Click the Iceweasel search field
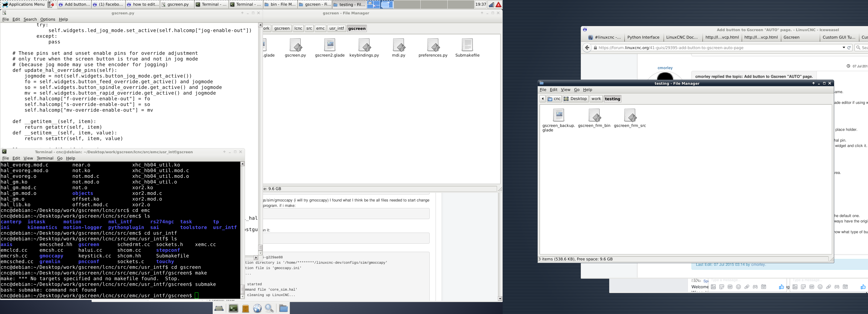 tap(862, 48)
